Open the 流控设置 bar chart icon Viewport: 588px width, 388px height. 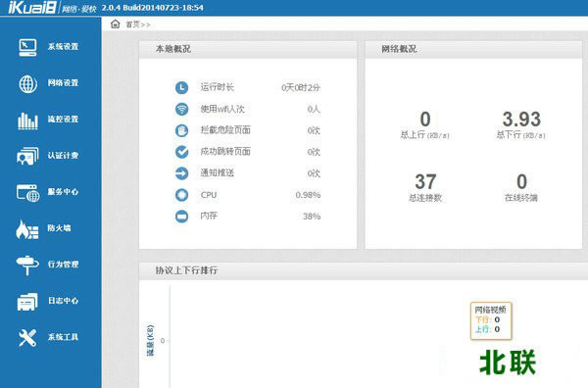27,121
